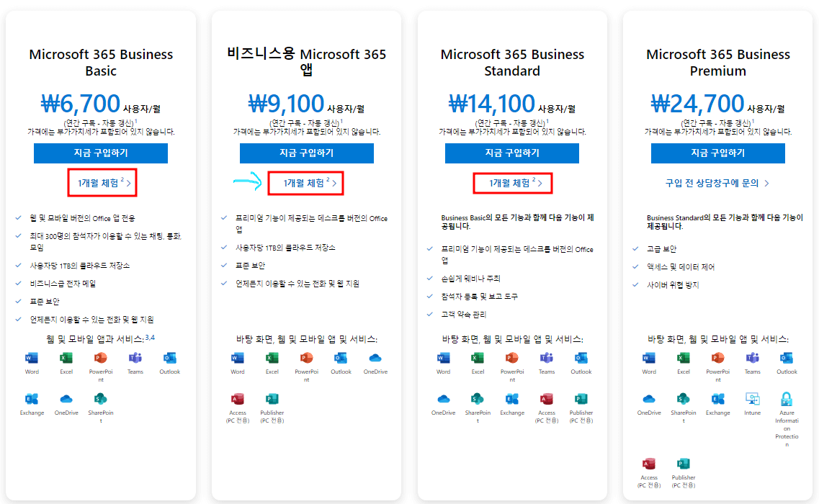Screen dimensions: 819x504
Task: Open 1개월 체험 link for 비즈니스용 Microsoft 365 앱
Action: click(307, 184)
